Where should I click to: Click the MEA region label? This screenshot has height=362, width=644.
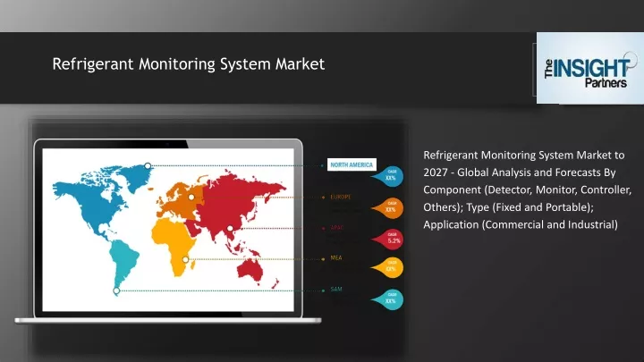[336, 257]
